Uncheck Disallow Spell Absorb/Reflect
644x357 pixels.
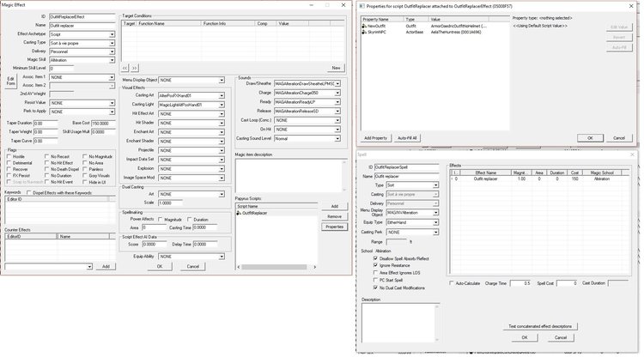coord(375,258)
